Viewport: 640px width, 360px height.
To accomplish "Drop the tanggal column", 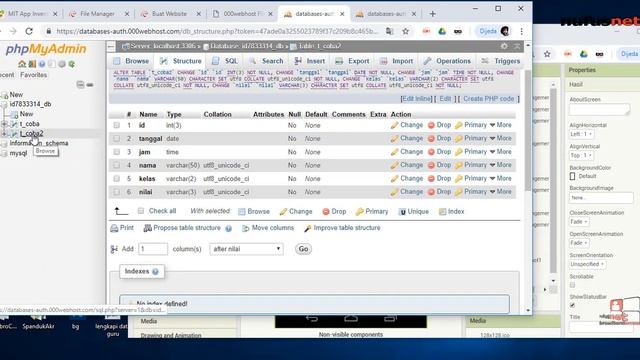I will point(439,138).
